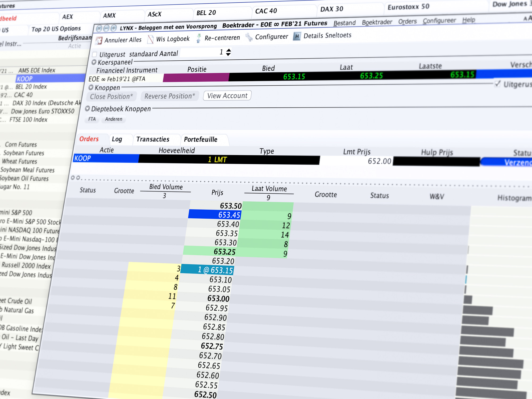
Task: Click the Close Position button
Action: click(x=111, y=97)
